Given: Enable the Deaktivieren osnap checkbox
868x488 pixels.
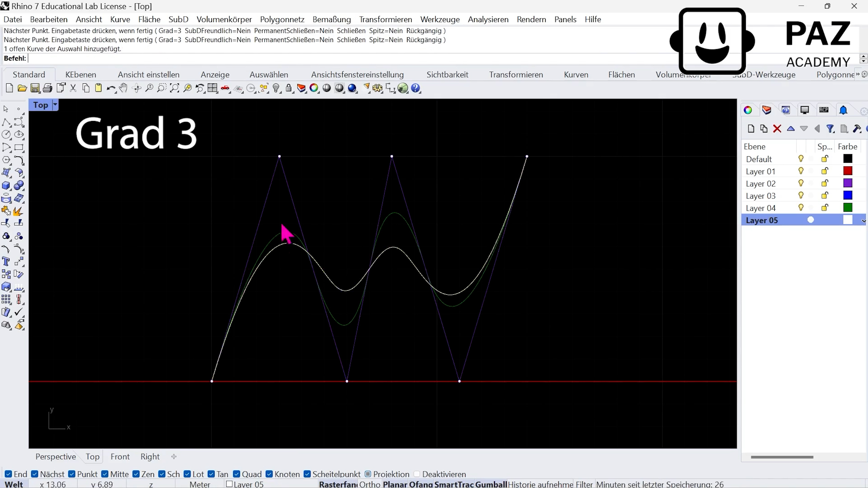Looking at the screenshot, I should point(417,474).
